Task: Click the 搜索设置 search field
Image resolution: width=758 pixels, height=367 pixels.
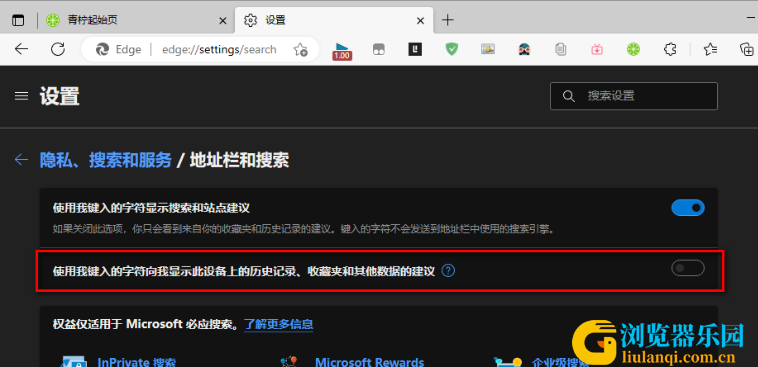Action: pyautogui.click(x=634, y=96)
